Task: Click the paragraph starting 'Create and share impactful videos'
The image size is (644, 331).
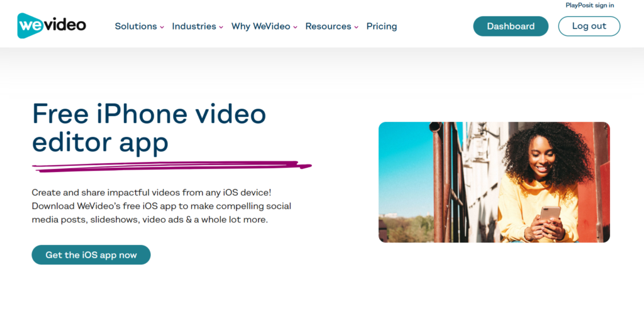Action: (x=162, y=206)
